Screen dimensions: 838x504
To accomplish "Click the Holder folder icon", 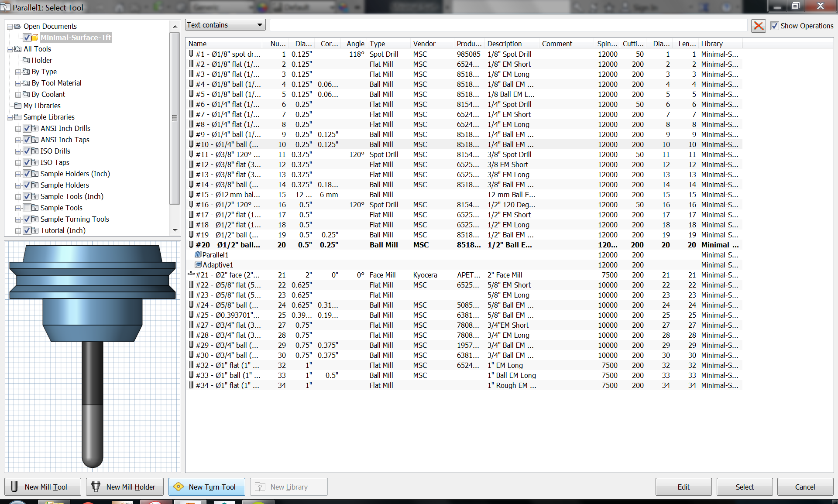I will (x=26, y=60).
